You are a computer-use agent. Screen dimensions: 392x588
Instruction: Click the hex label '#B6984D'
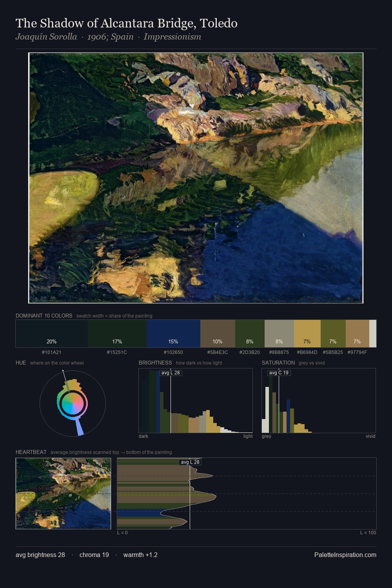pos(307,352)
